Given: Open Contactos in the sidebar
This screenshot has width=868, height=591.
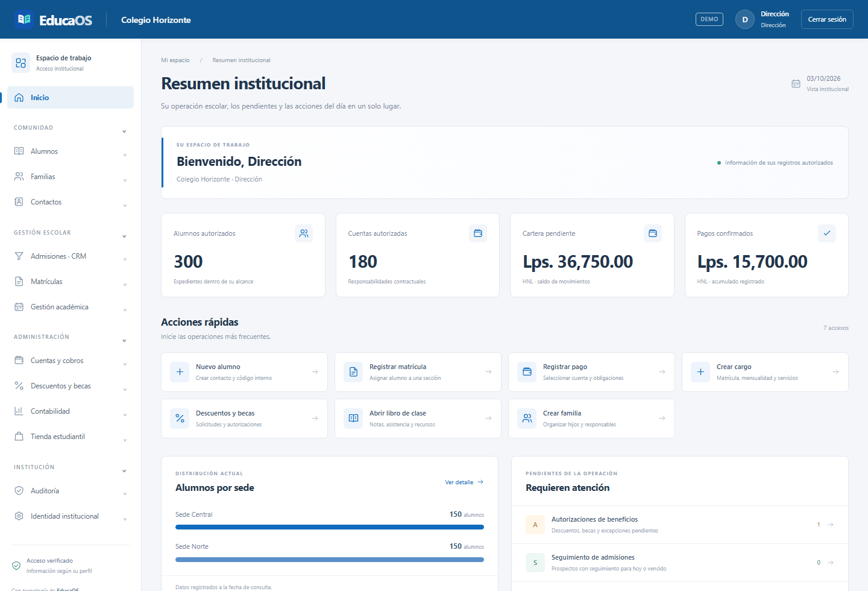Looking at the screenshot, I should (x=71, y=202).
